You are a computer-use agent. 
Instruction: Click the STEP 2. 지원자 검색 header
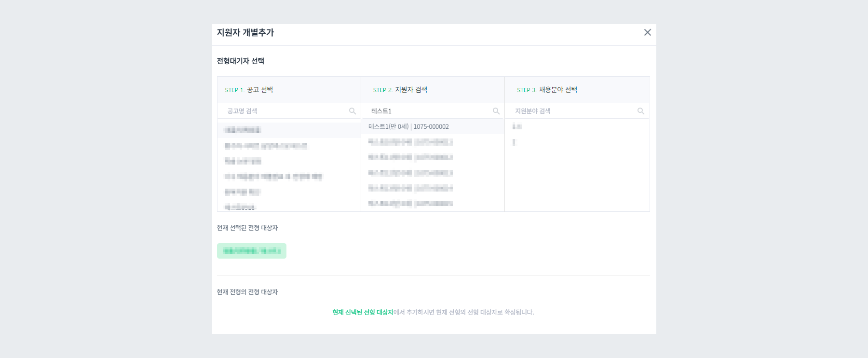click(400, 89)
